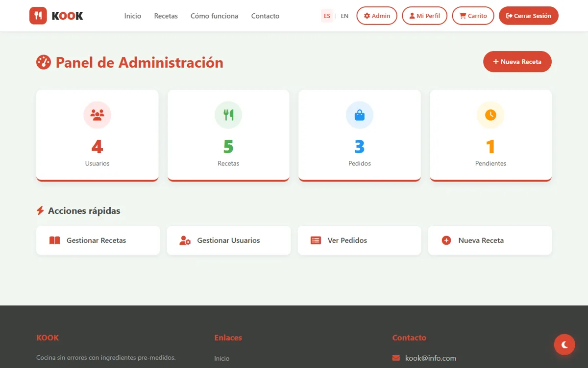588x368 pixels.
Task: Click the number 5 in Recetas card
Action: click(228, 147)
